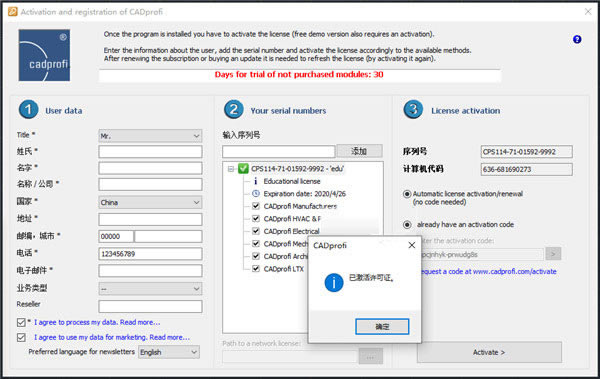Toggle the agree to process my data checkbox
The image size is (600, 379).
[21, 322]
